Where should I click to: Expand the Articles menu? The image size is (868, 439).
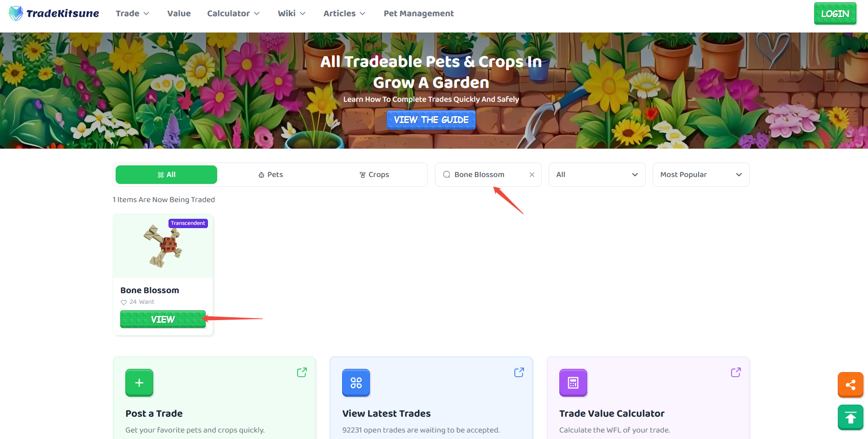[344, 13]
